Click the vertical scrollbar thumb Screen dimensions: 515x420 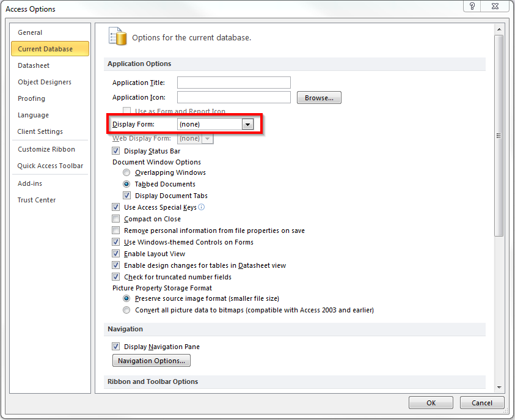(x=499, y=136)
